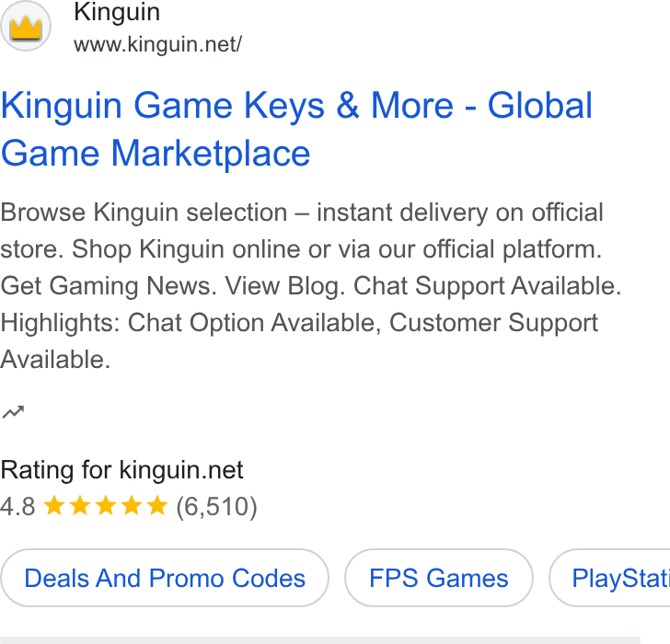The width and height of the screenshot is (670, 644).
Task: Click the trending arrow icon below the description
Action: (x=13, y=412)
